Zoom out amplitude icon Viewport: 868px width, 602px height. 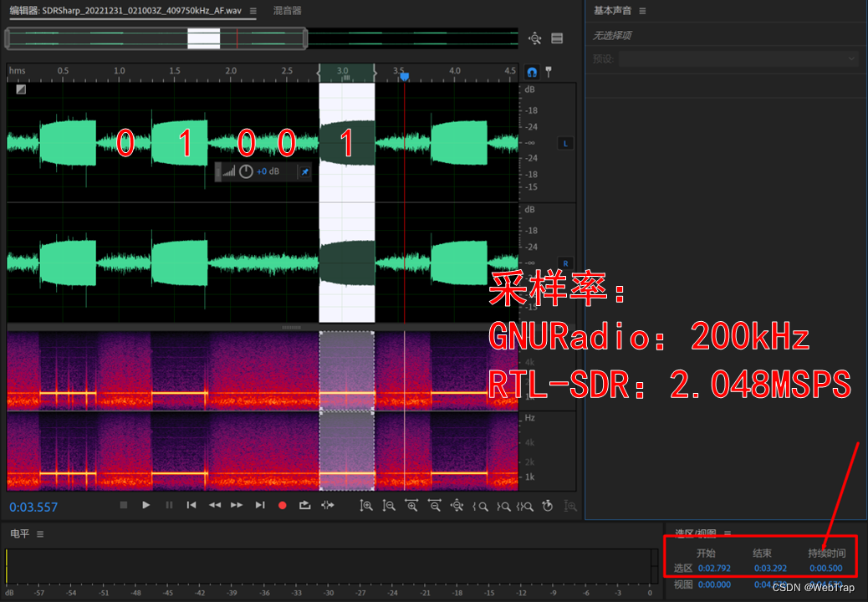click(389, 505)
